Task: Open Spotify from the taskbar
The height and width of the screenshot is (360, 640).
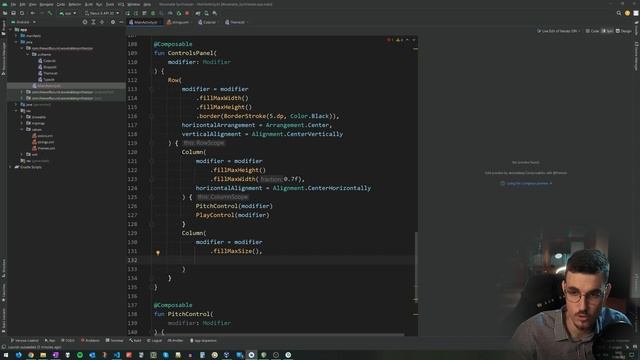Action: [80, 355]
